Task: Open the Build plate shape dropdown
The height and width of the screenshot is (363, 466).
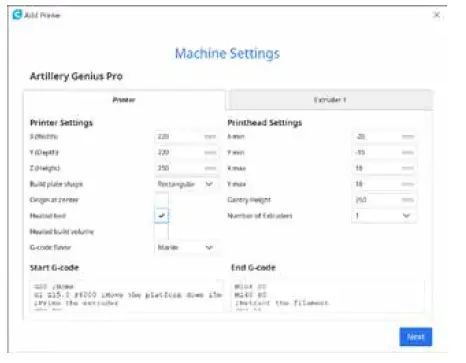Action: (x=187, y=184)
